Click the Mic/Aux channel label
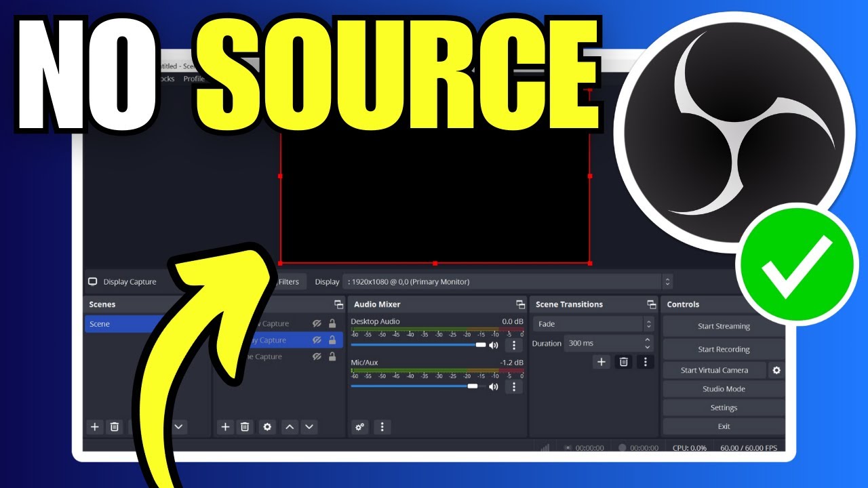This screenshot has height=488, width=868. (365, 363)
